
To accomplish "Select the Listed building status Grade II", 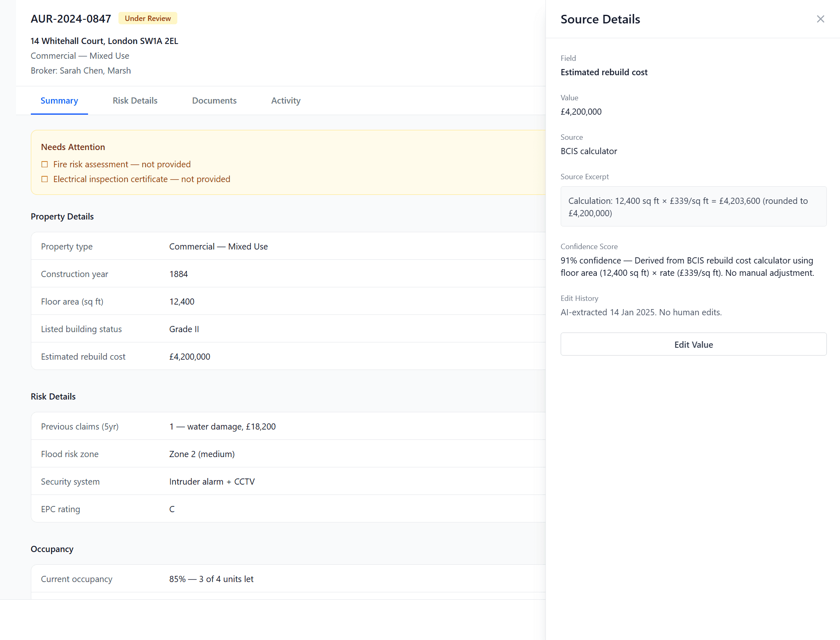I will pyautogui.click(x=184, y=329).
